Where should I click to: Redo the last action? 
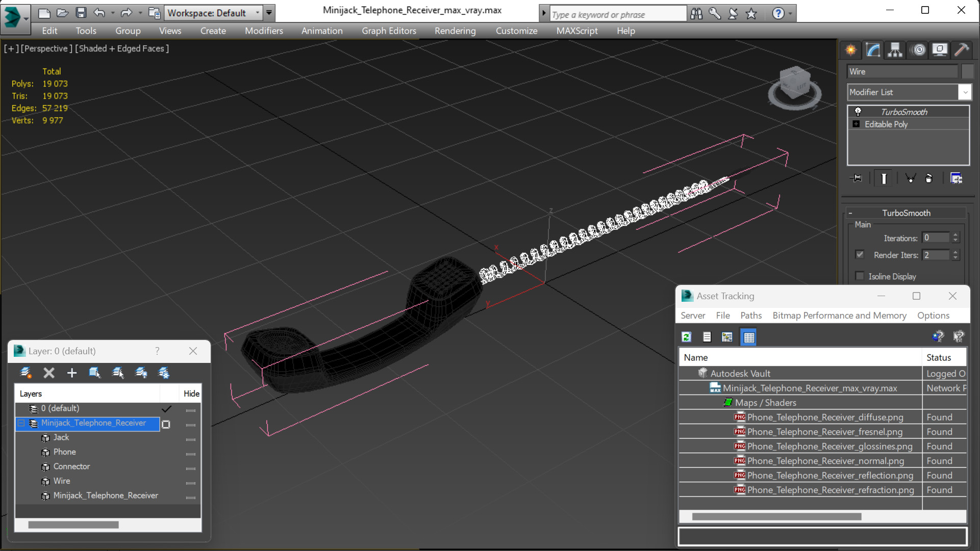(x=126, y=13)
